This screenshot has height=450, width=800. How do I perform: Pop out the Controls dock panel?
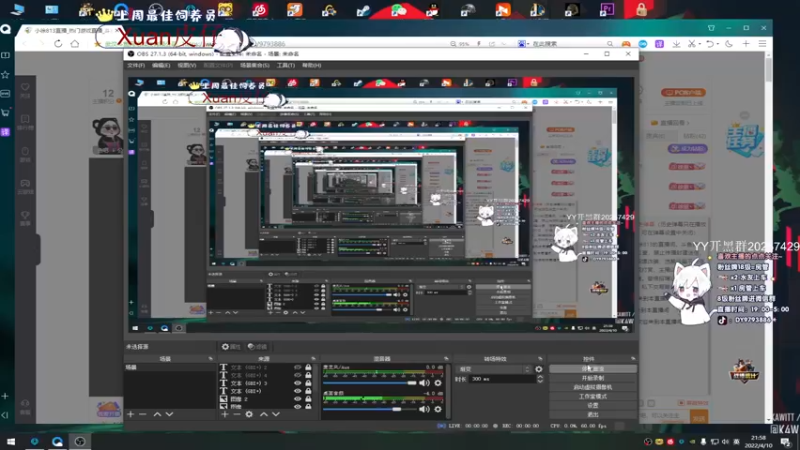pos(633,359)
